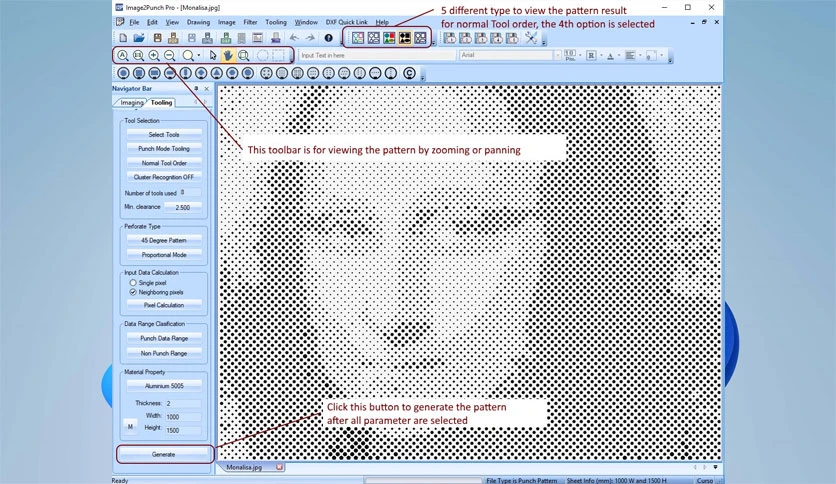This screenshot has height=484, width=836.
Task: Open the font color dropdown arrow
Action: pyautogui.click(x=618, y=55)
